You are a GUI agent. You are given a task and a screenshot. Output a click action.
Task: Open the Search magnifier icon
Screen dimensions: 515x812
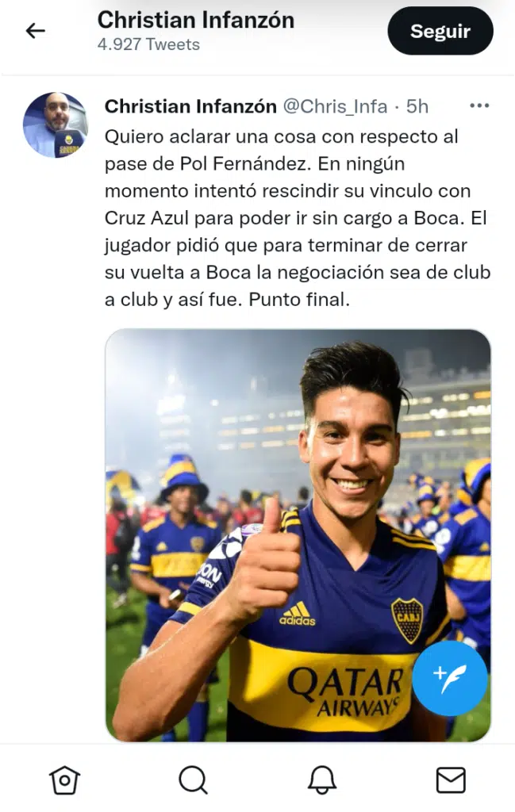point(194,780)
